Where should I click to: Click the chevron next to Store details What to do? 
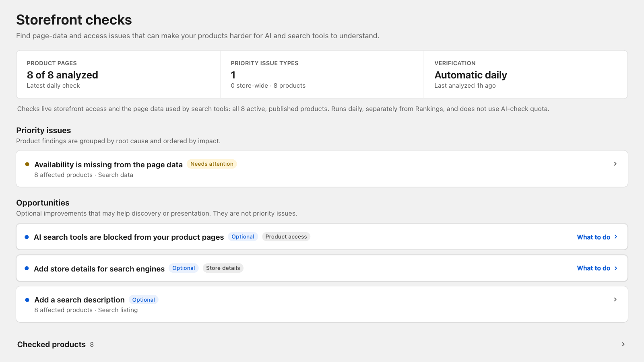click(x=616, y=268)
